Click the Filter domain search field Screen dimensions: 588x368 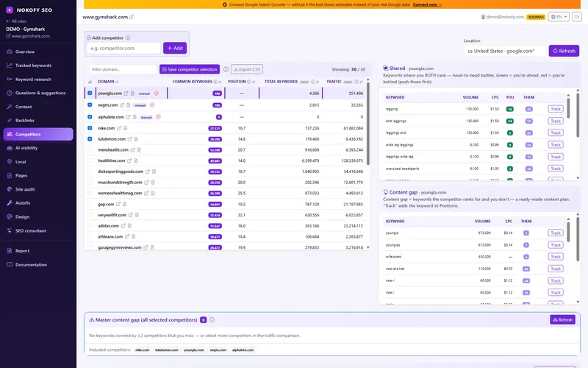(x=123, y=69)
